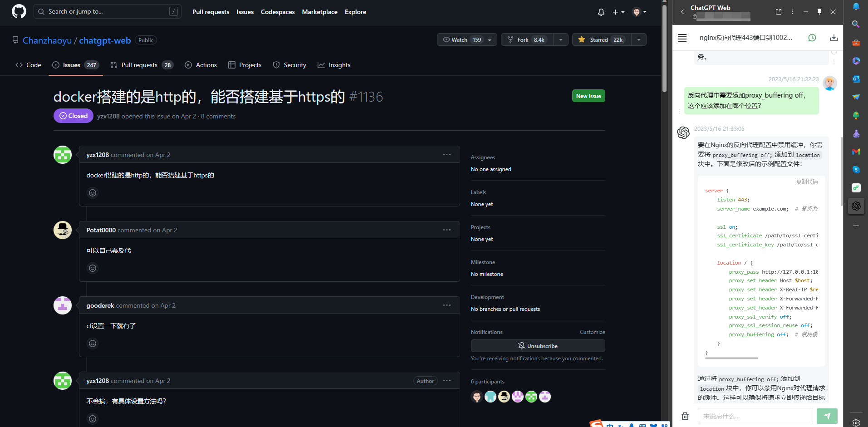This screenshot has height=427, width=868.
Task: Export the chat using the download icon
Action: [834, 38]
